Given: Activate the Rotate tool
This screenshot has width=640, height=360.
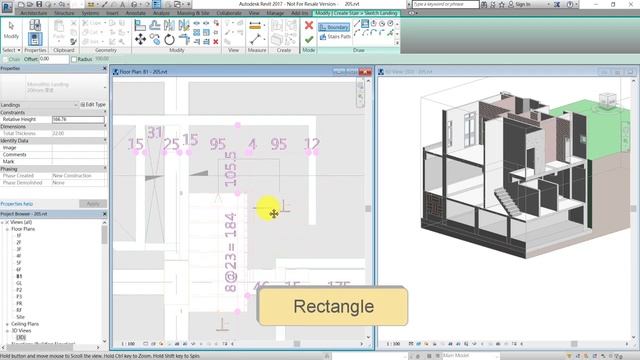Looking at the screenshot, I should tap(169, 39).
